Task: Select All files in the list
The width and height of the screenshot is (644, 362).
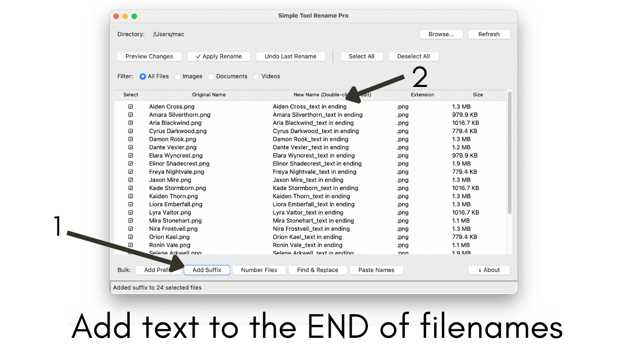Action: click(x=361, y=56)
